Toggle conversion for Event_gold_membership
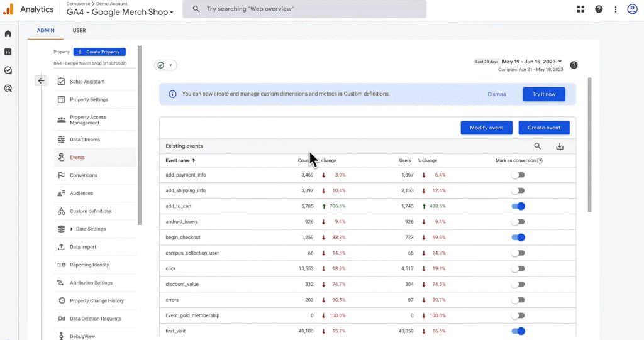Screen dimensions: 644x340 [x=518, y=315]
